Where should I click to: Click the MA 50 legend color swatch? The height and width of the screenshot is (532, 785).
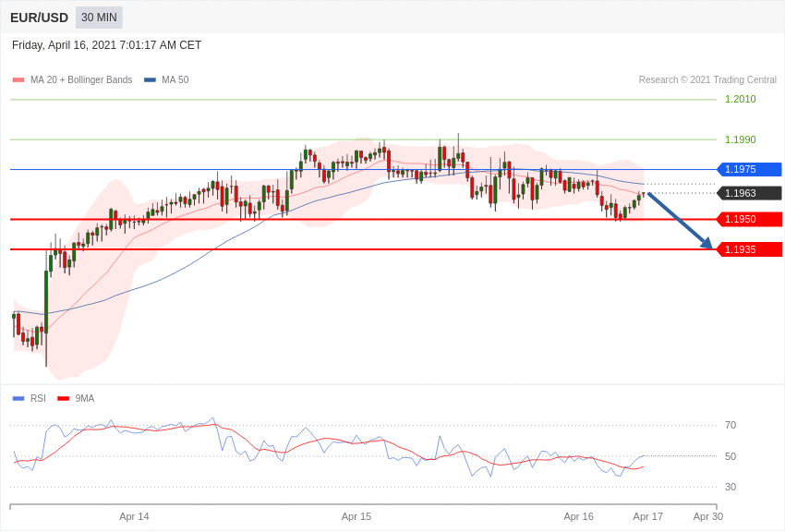(150, 79)
